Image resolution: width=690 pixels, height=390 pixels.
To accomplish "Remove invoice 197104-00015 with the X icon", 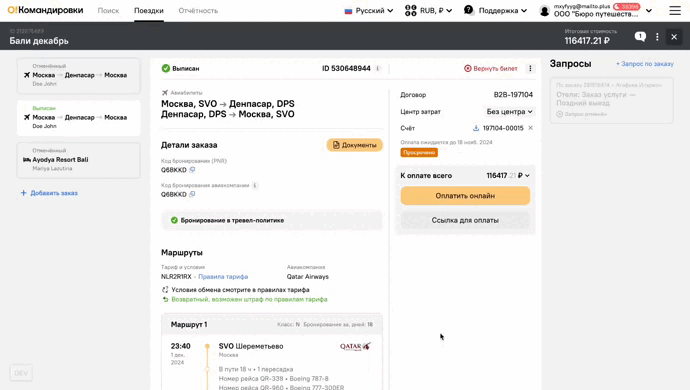I will pyautogui.click(x=530, y=128).
